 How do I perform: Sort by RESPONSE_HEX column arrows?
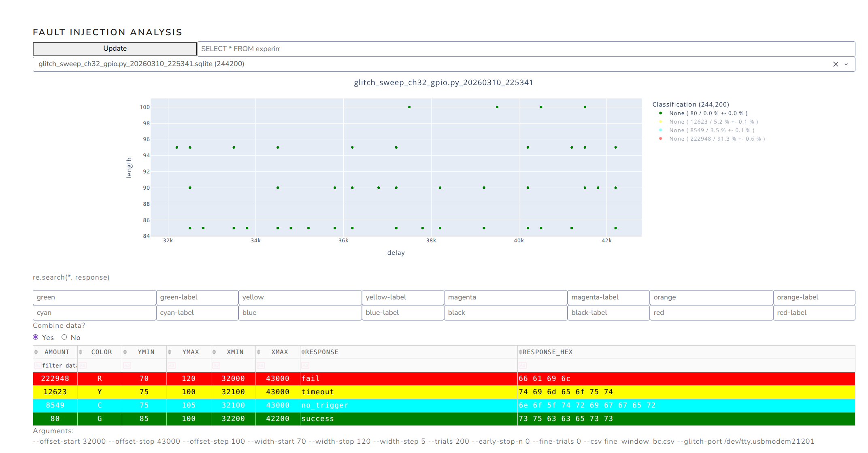pos(520,352)
